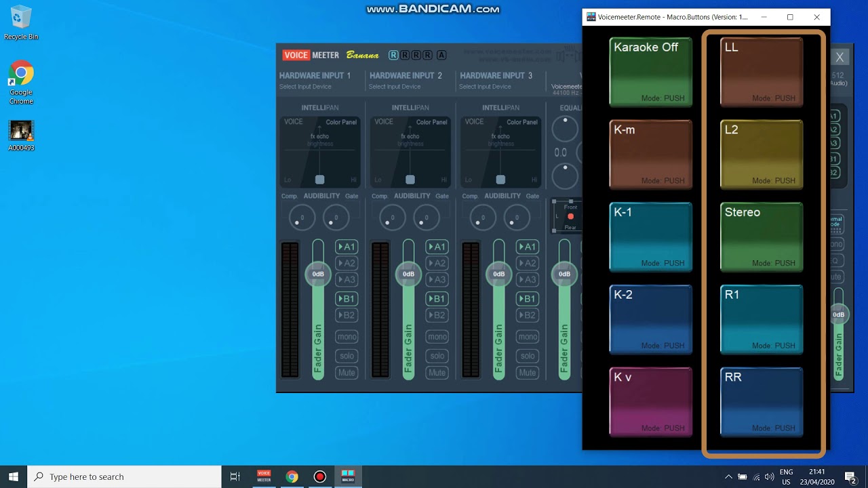This screenshot has height=488, width=868.
Task: Switch to Voicemeeter via its taskbar icon
Action: tap(264, 476)
